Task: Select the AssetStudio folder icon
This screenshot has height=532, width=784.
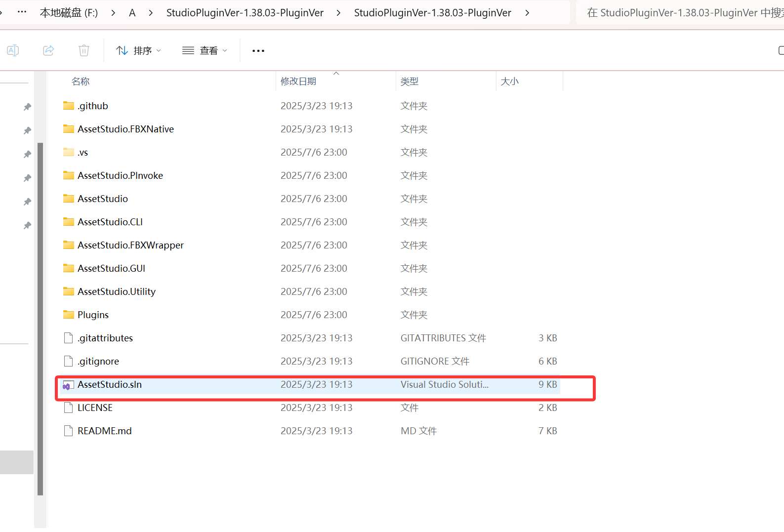Action: coord(69,199)
